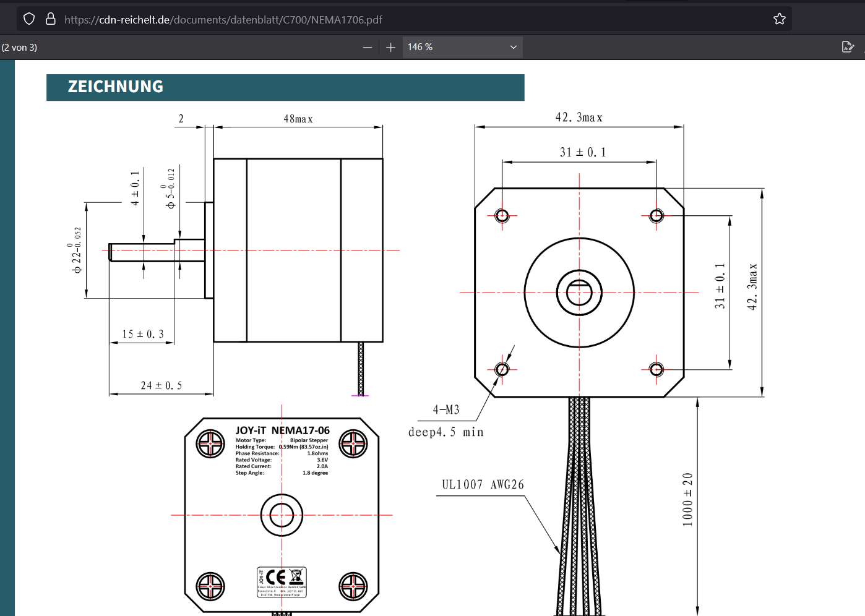Click the "Phase Resistance:" label
865x616 pixels.
[x=257, y=453]
